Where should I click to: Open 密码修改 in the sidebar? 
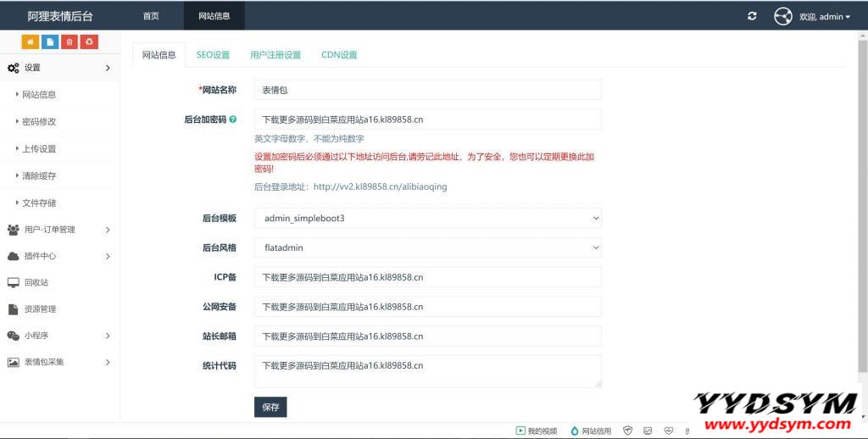[x=39, y=122]
